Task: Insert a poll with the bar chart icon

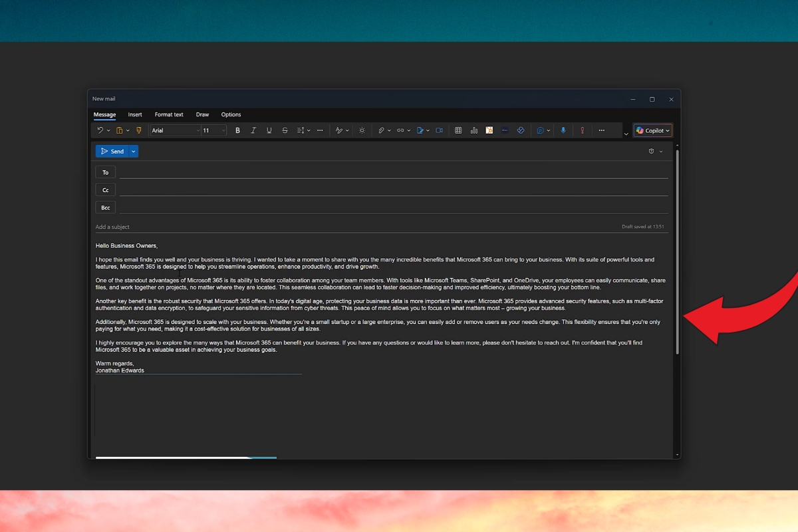Action: click(474, 130)
